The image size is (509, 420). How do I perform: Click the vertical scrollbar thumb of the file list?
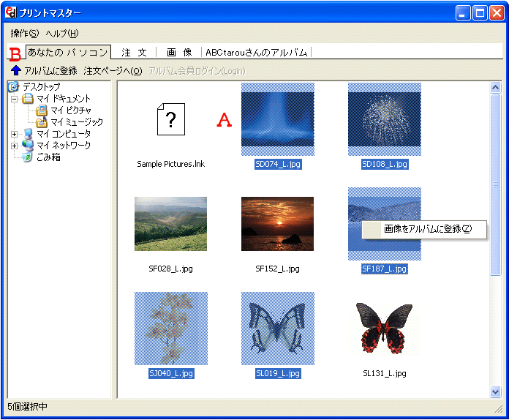[495, 184]
